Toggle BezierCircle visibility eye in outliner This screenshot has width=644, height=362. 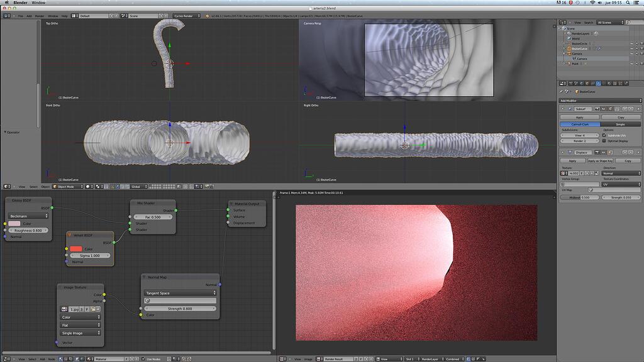tap(631, 43)
